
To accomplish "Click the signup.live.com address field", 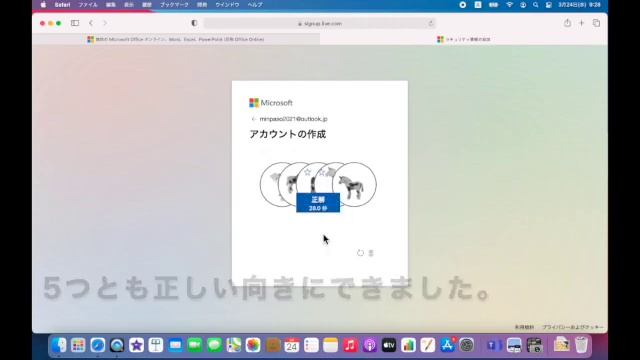I will (x=320, y=24).
